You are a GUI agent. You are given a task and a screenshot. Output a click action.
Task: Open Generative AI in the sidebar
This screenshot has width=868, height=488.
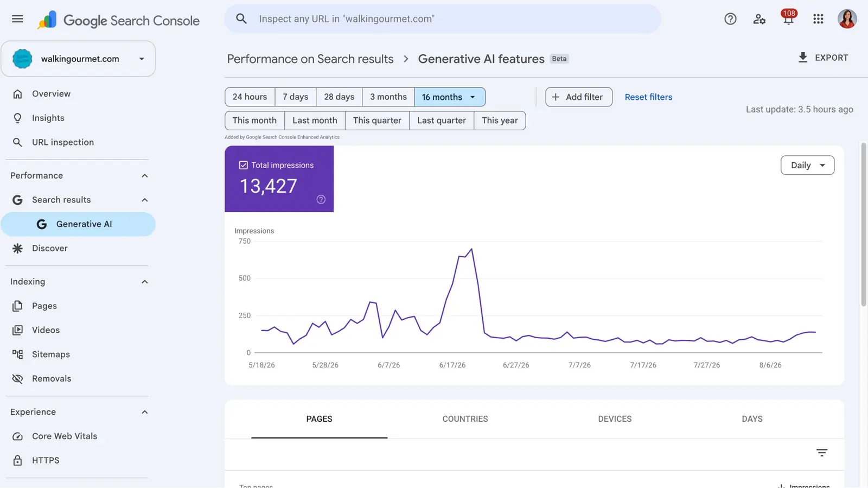click(x=78, y=224)
